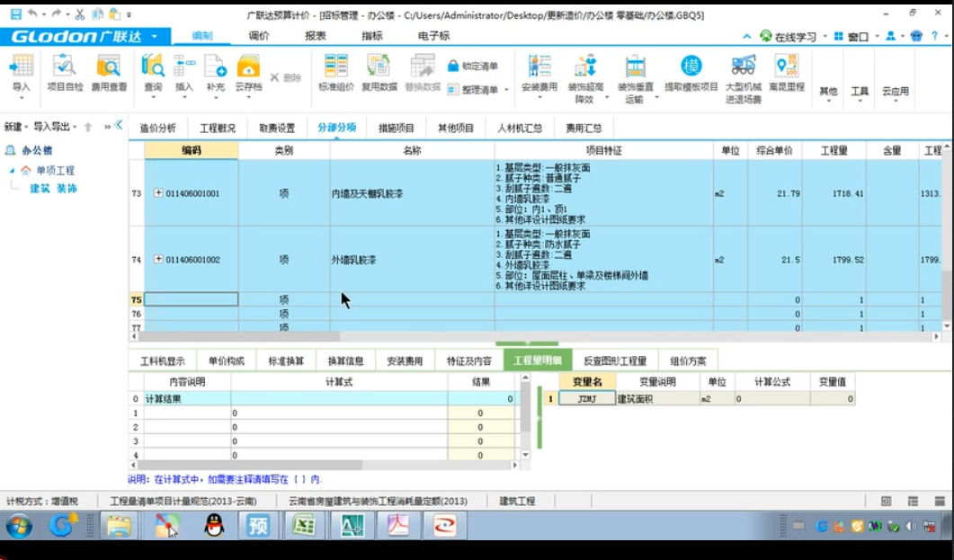Open the 导入 import dropdown arrow
The width and height of the screenshot is (954, 560).
tap(20, 99)
